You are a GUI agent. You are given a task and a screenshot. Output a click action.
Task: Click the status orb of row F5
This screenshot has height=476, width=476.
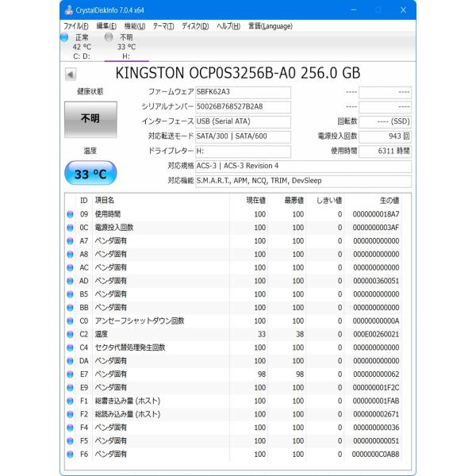point(70,441)
